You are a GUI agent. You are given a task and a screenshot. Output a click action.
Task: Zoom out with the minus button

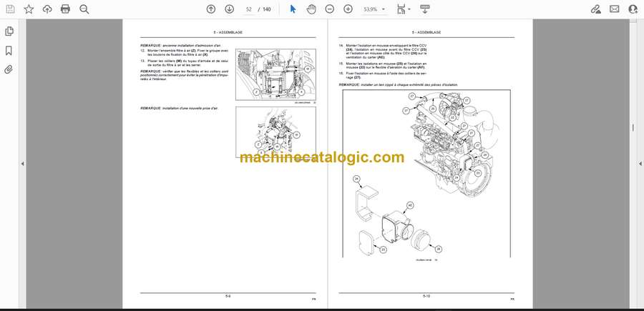pos(329,9)
